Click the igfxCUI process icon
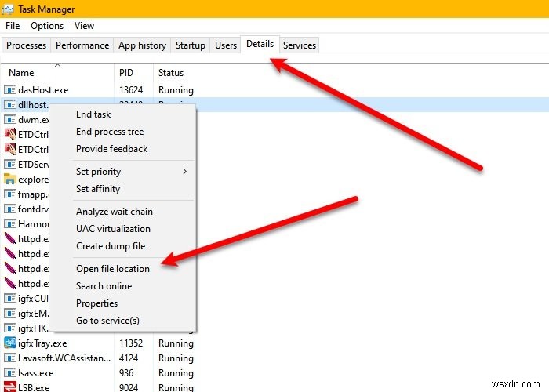The height and width of the screenshot is (392, 549). pyautogui.click(x=10, y=298)
